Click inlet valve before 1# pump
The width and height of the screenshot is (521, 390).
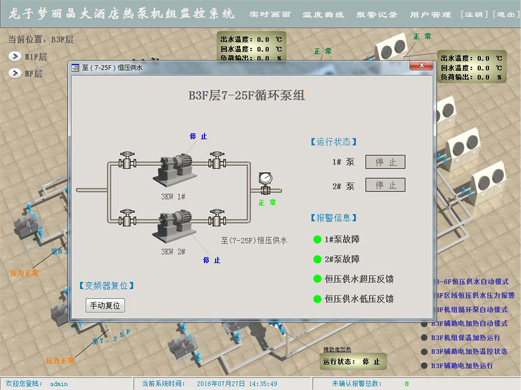click(127, 161)
